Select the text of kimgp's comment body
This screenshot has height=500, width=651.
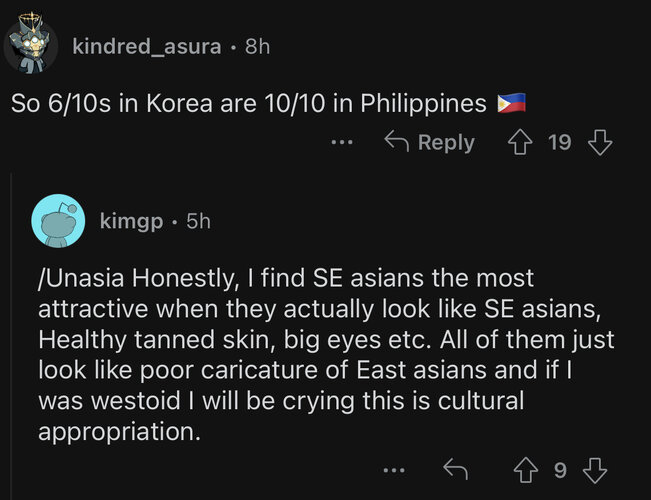coord(326,355)
